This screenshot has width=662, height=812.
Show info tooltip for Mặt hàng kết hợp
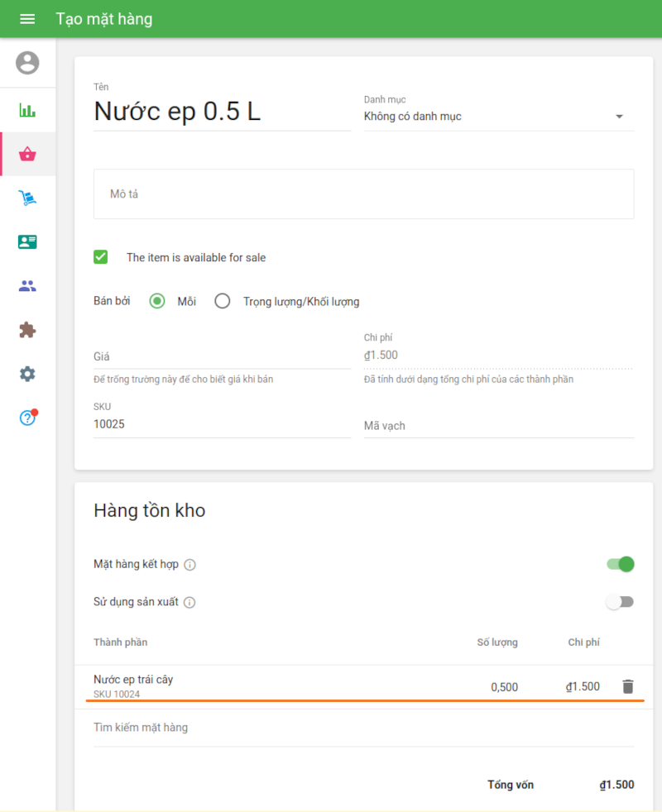(x=189, y=565)
